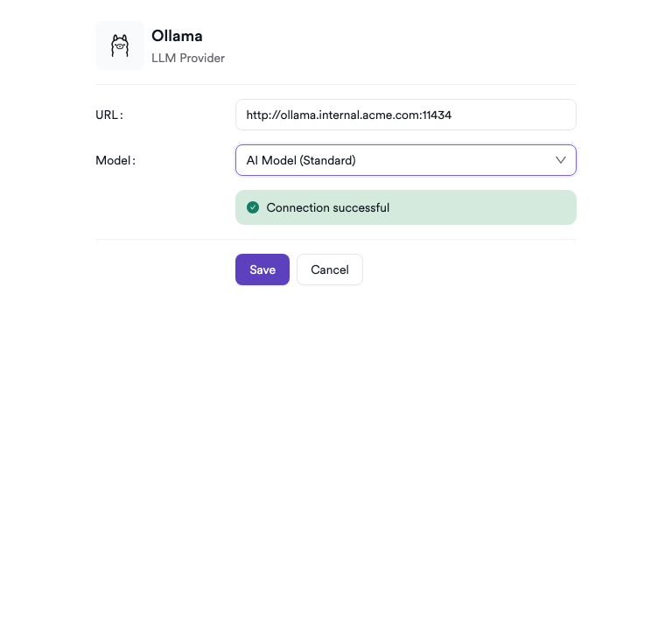Open the AI Model (Standard) dropdown
The height and width of the screenshot is (630, 672).
click(405, 160)
